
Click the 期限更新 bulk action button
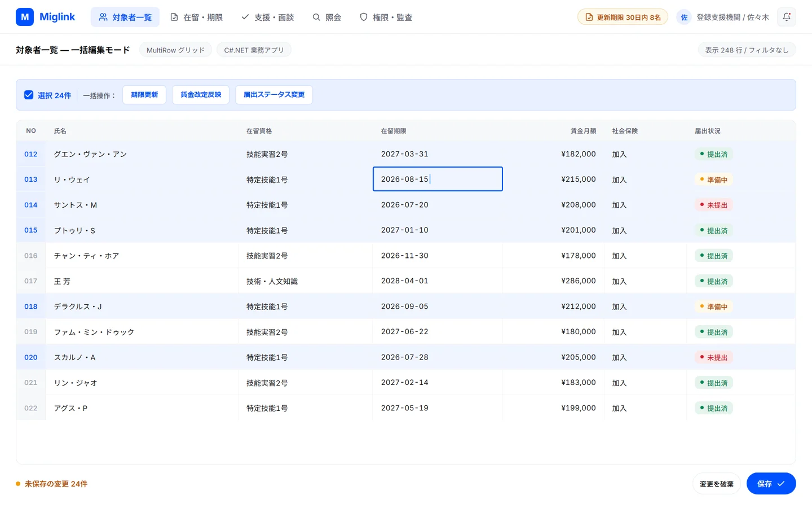coord(144,95)
